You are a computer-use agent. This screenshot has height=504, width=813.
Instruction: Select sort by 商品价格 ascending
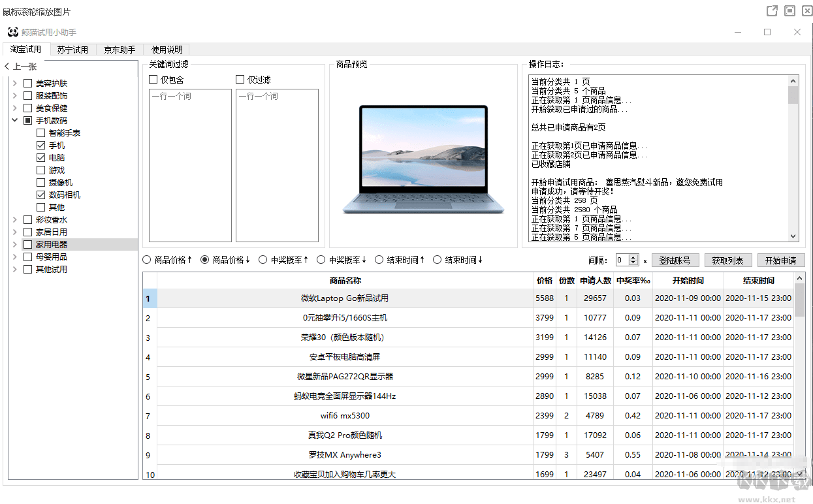(147, 260)
